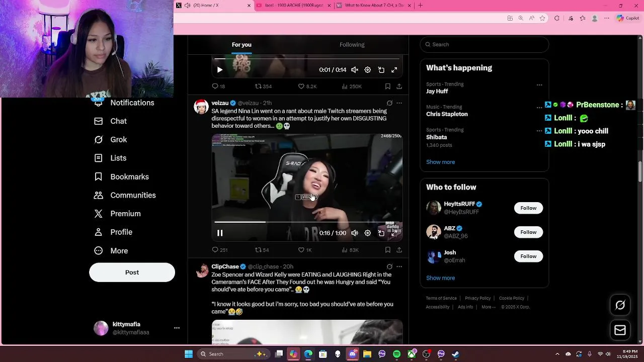Mute the Nina Lin video
This screenshot has width=644, height=362.
point(355,233)
